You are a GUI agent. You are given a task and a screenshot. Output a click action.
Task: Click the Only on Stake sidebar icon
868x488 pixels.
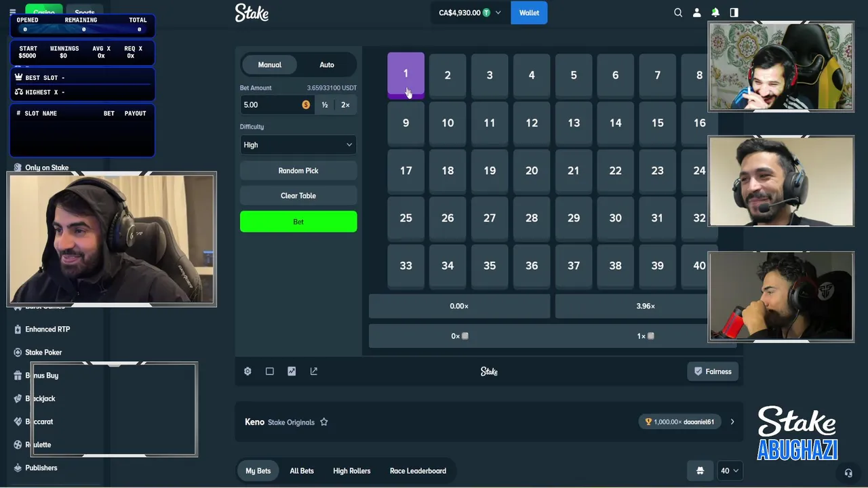click(18, 167)
